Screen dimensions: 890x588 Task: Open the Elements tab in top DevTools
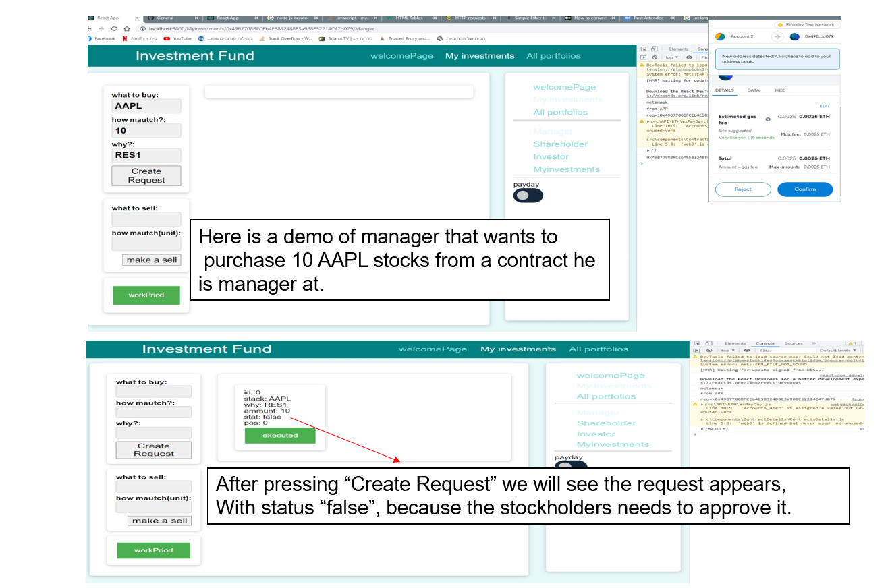[678, 49]
